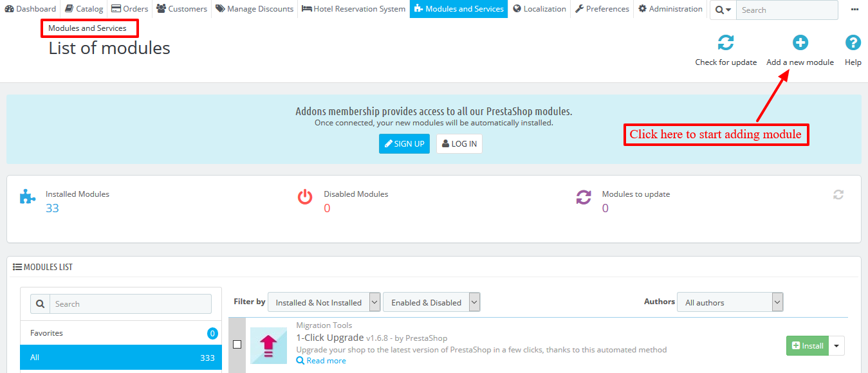The height and width of the screenshot is (373, 868).
Task: Expand the Enabled & Disabled filter dropdown
Action: tap(431, 302)
